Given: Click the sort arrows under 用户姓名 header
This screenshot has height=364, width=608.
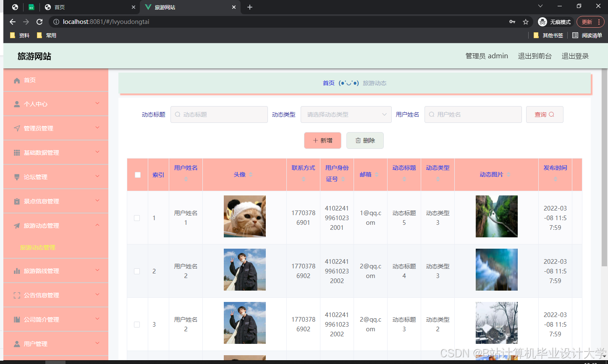Looking at the screenshot, I should pyautogui.click(x=186, y=179).
